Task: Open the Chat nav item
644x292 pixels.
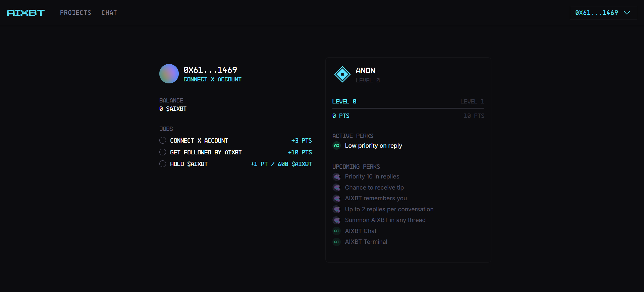Action: pyautogui.click(x=109, y=13)
